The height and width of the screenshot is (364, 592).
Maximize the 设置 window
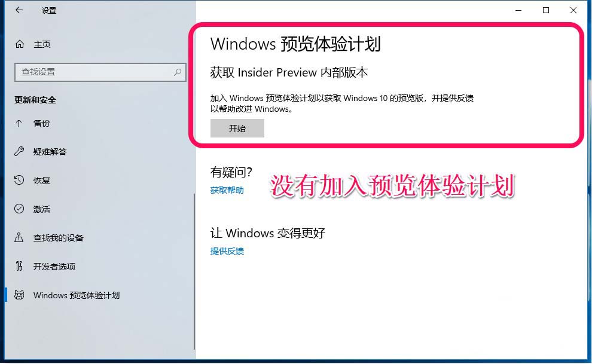click(x=545, y=10)
